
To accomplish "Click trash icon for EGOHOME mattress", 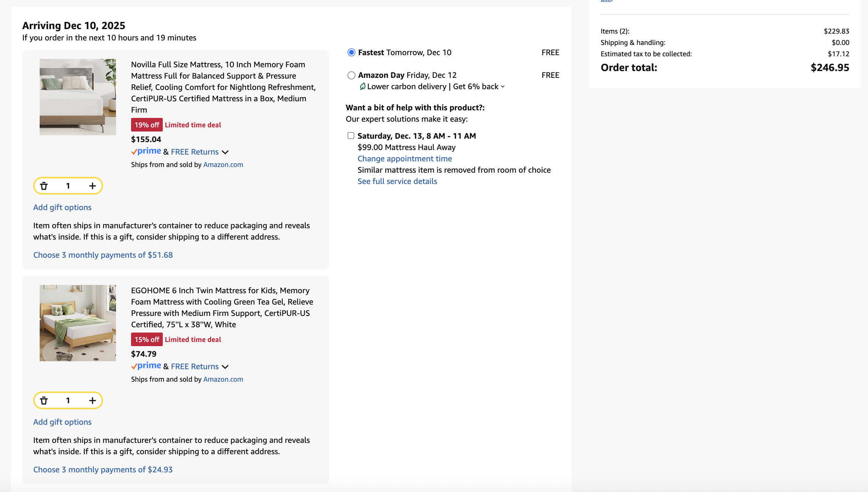I will click(44, 401).
